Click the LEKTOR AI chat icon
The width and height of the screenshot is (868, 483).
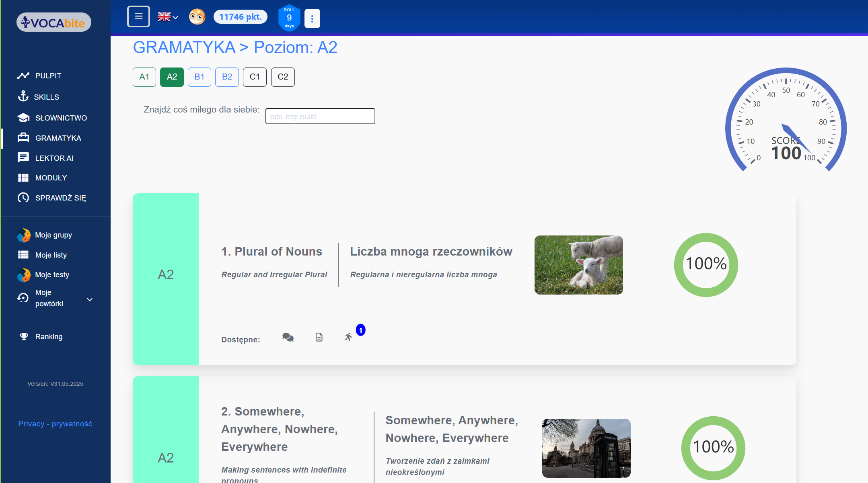pyautogui.click(x=23, y=157)
